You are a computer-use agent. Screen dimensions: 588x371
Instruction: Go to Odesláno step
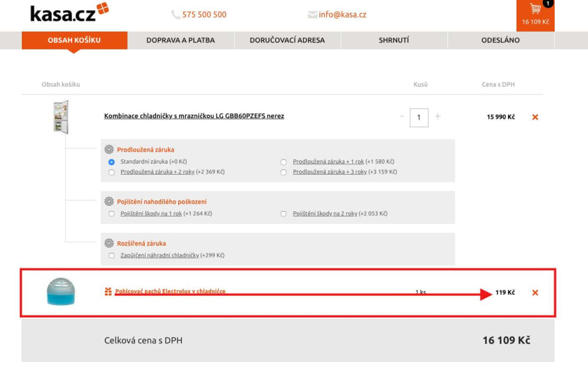500,40
